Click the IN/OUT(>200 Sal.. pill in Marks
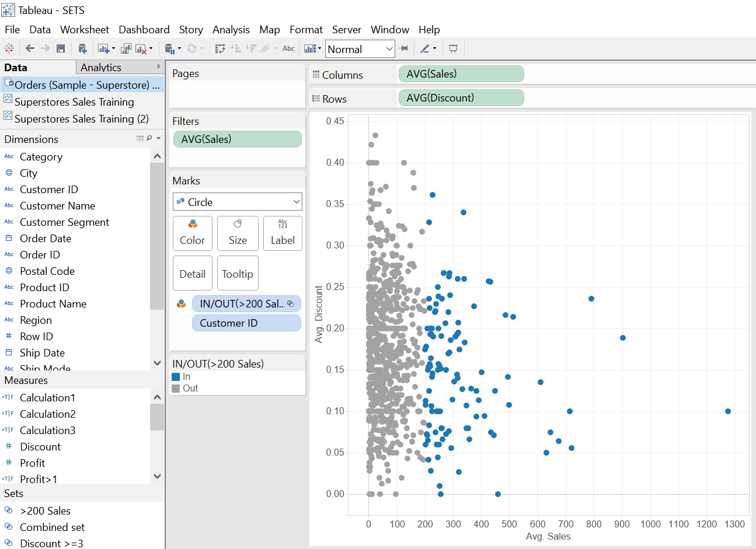The width and height of the screenshot is (756, 549). coord(246,303)
